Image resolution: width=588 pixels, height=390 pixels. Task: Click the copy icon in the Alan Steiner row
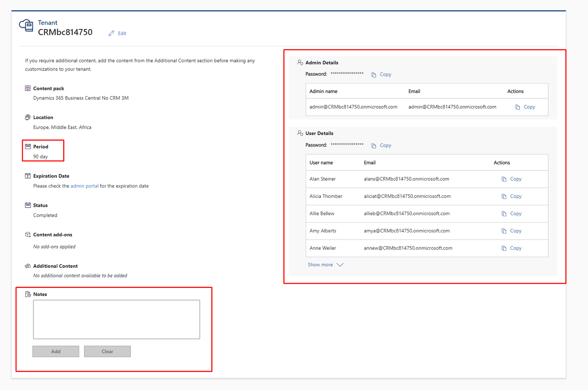pos(504,179)
